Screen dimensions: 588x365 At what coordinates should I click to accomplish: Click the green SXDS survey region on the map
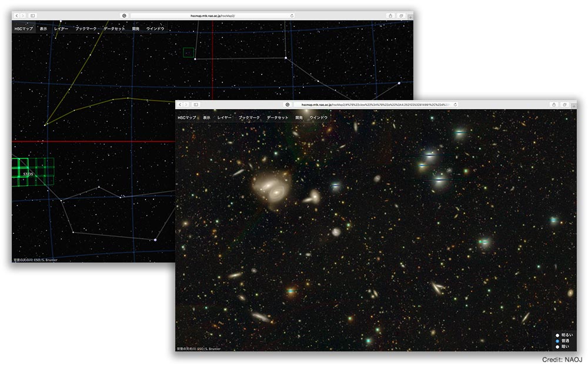pos(28,174)
